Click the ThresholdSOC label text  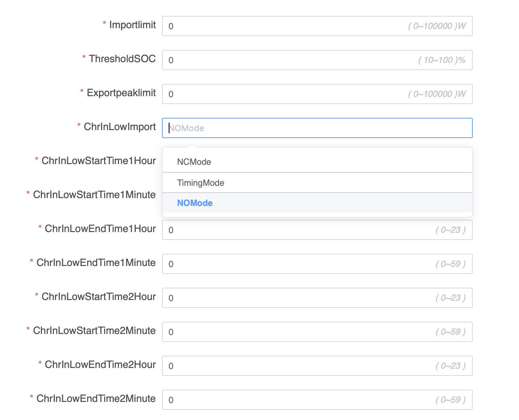pos(122,59)
